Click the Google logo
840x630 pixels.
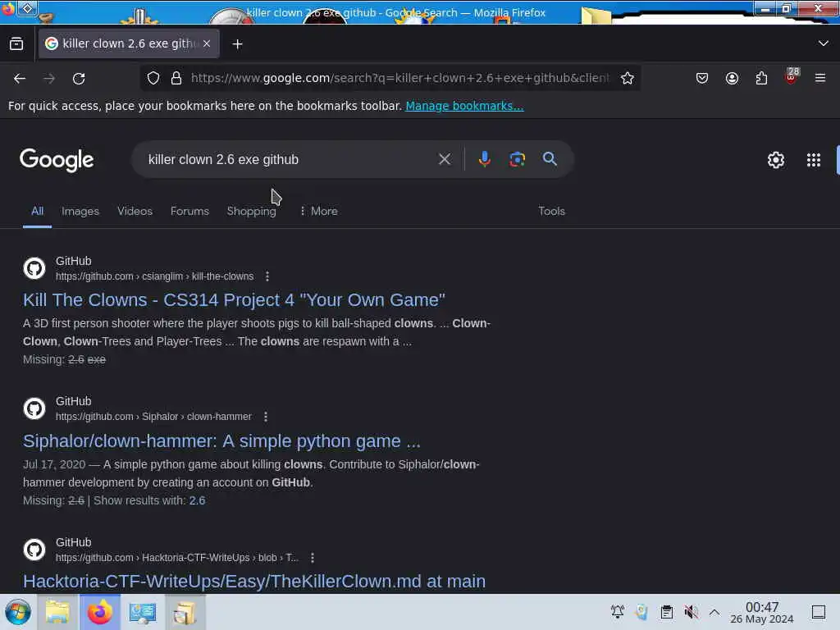tap(57, 160)
